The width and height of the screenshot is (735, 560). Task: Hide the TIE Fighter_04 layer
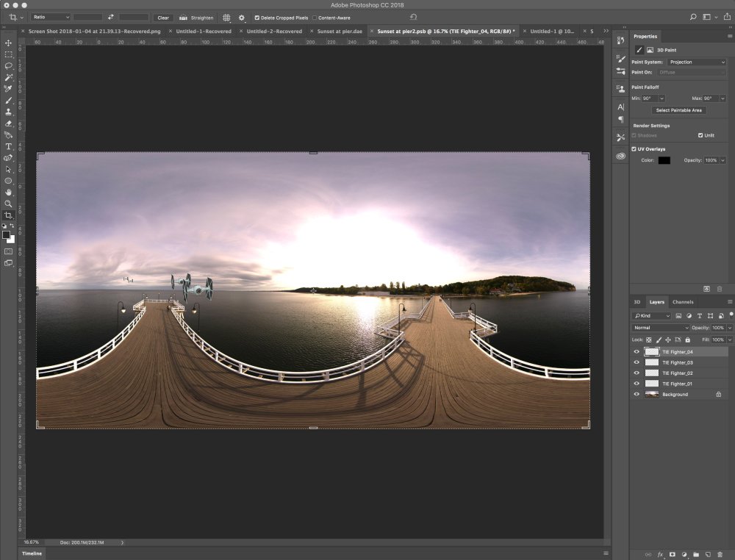[x=637, y=351]
